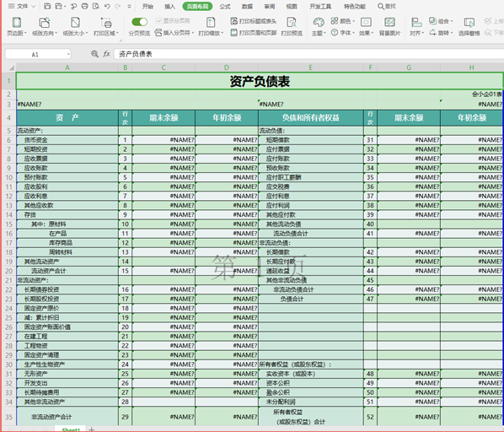This screenshot has width=504, height=432.
Task: Switch to the 审阅 tab
Action: click(270, 6)
